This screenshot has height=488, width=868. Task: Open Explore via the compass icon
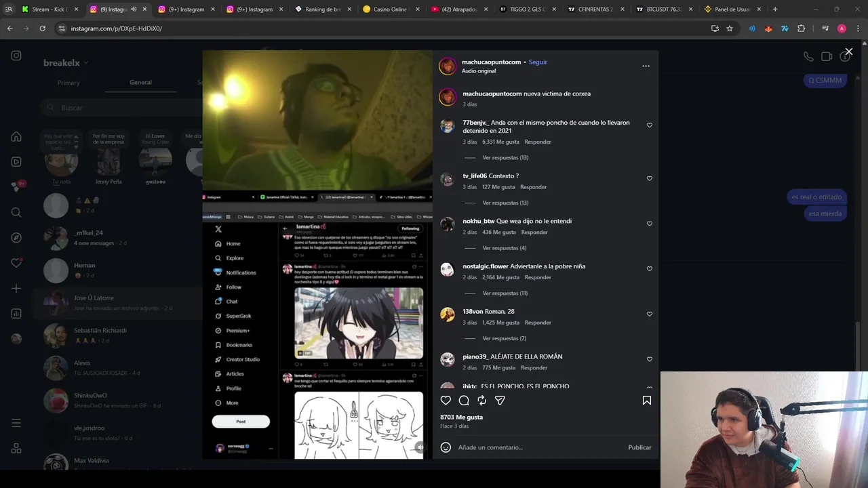pos(16,238)
